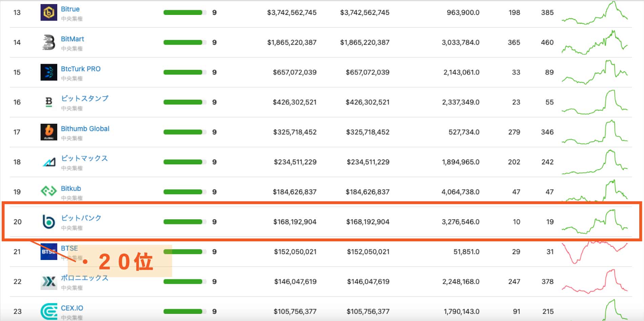644x321 pixels.
Task: Open the BtcTurk PRO exchange page
Action: 81,69
